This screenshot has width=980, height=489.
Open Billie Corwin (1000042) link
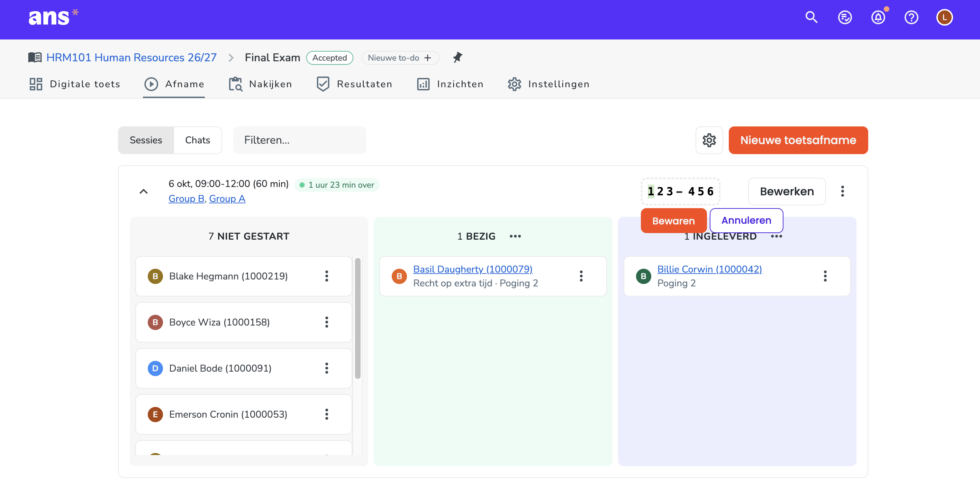tap(709, 269)
